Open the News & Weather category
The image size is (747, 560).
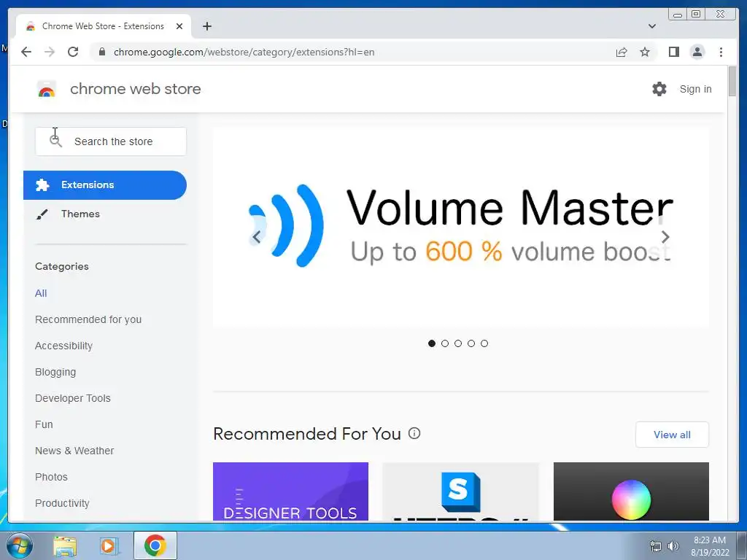[74, 451]
